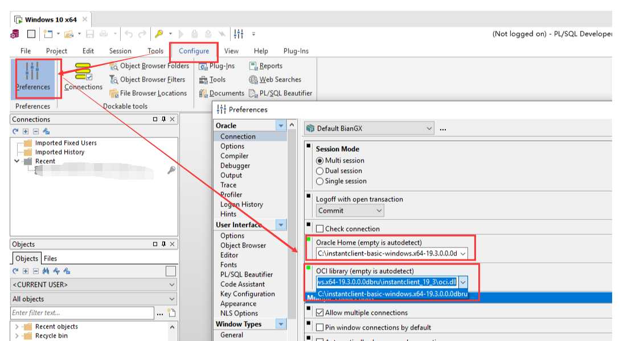The image size is (644, 341).
Task: Select Dual session radio button
Action: click(x=319, y=171)
